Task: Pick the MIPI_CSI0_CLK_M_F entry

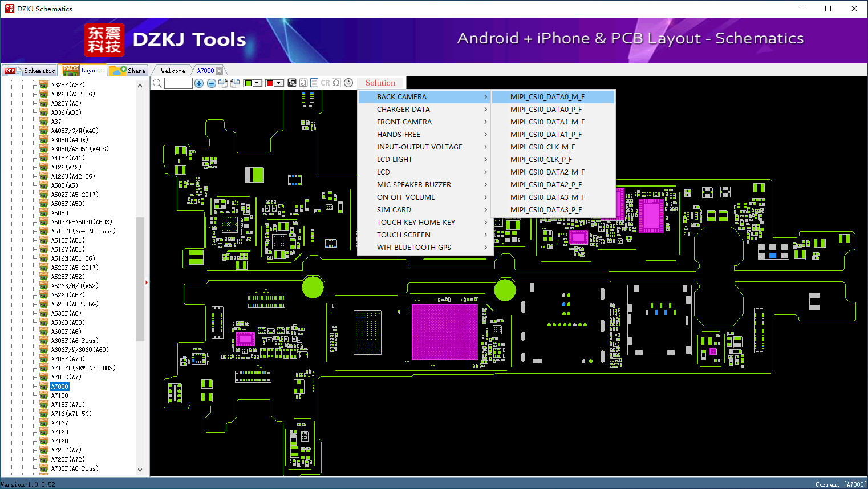Action: [x=553, y=147]
